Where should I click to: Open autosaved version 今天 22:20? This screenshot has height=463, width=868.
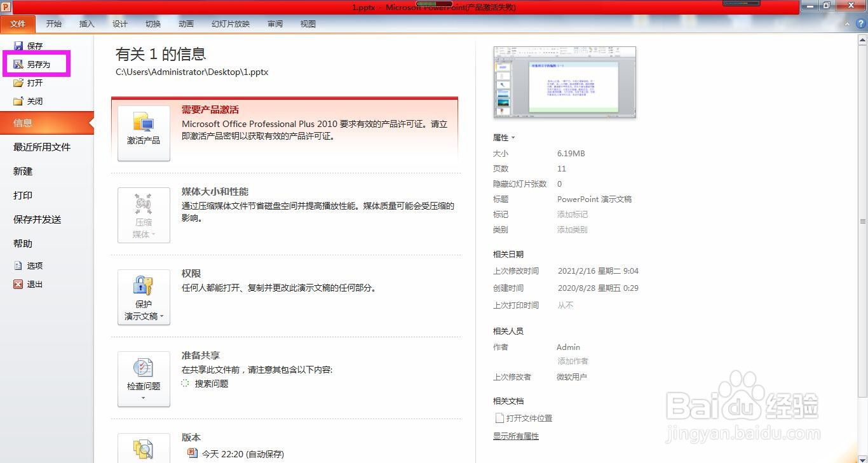(x=236, y=453)
